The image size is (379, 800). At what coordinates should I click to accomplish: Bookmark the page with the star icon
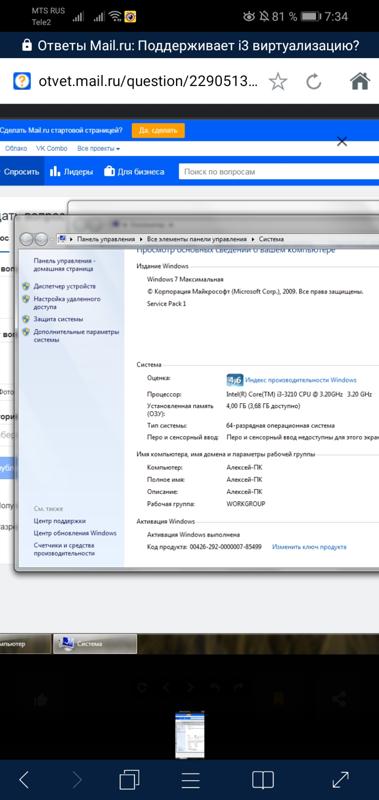(277, 81)
